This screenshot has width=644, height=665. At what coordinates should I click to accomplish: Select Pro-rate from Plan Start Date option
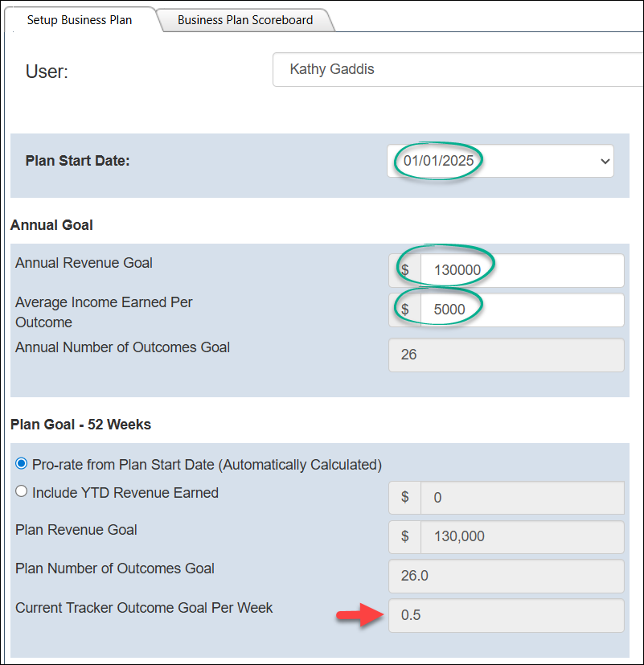22,464
